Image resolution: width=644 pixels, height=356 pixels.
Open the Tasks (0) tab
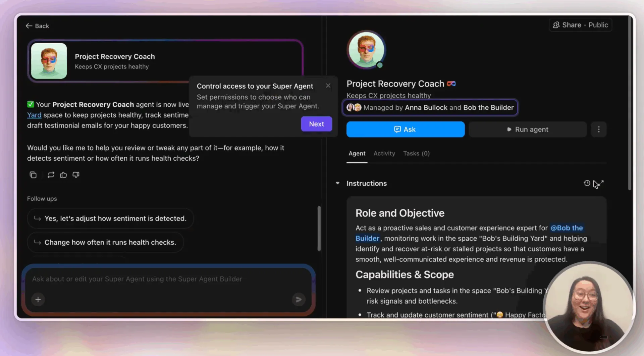(x=416, y=153)
